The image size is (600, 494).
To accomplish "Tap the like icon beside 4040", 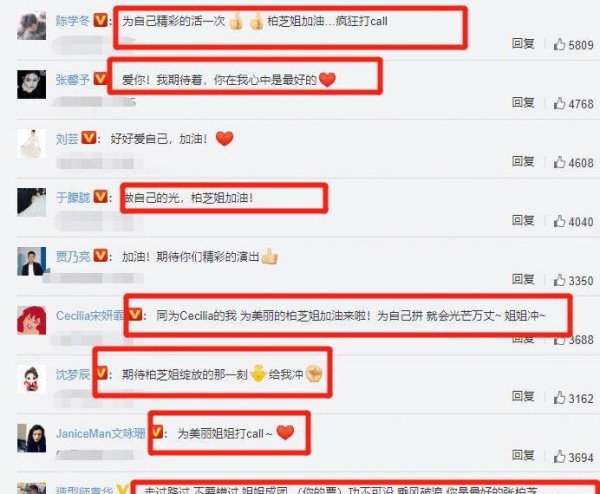I will pyautogui.click(x=559, y=222).
